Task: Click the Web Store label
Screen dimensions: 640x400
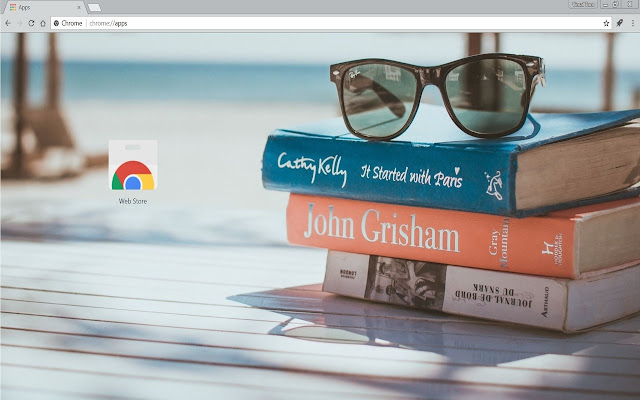Action: point(133,201)
